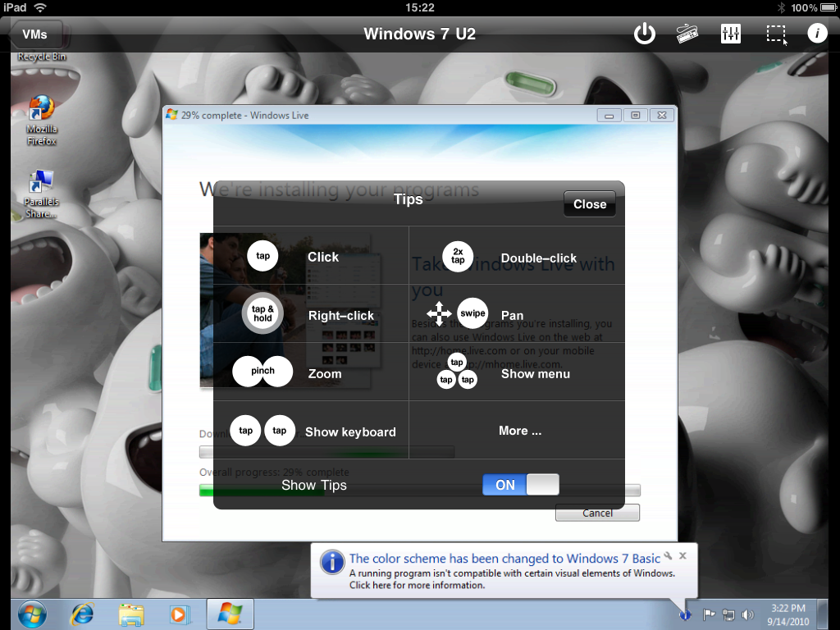Click the Windows Start orb

(32, 614)
